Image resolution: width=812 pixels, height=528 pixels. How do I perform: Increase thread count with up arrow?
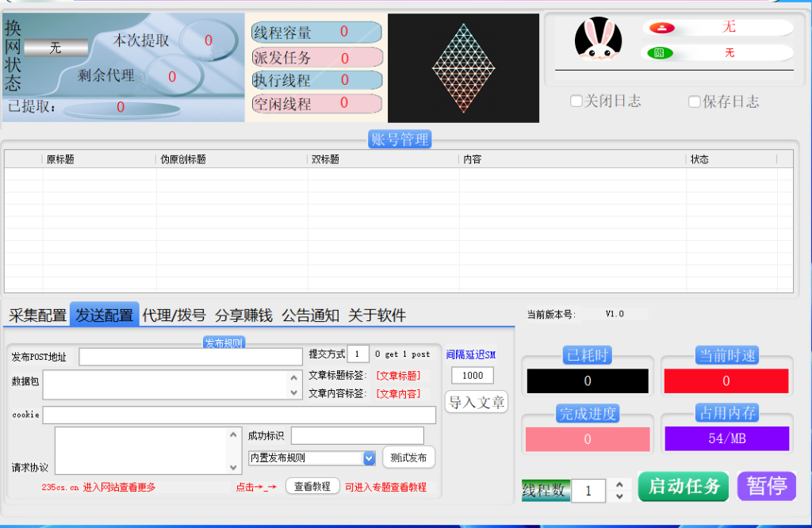click(x=619, y=484)
